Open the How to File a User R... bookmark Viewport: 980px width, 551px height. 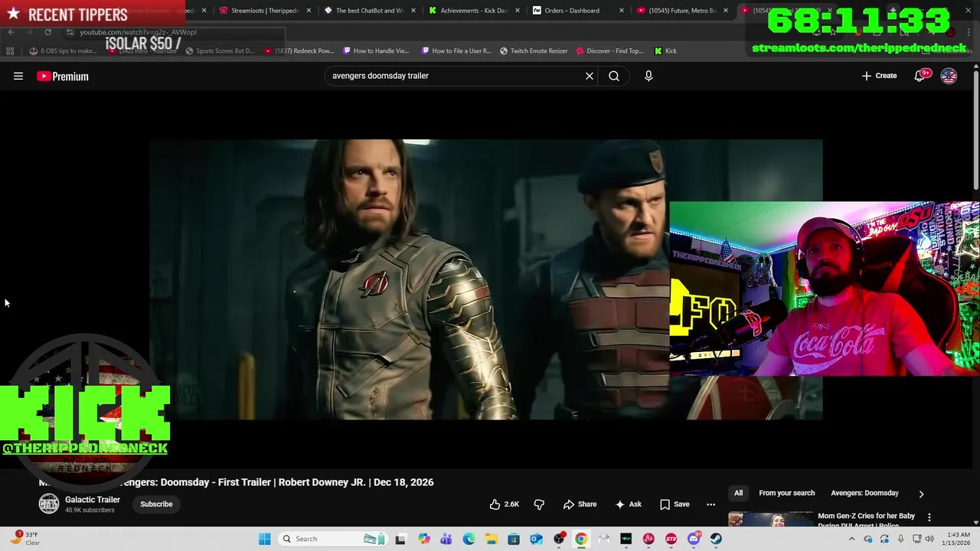pos(457,51)
